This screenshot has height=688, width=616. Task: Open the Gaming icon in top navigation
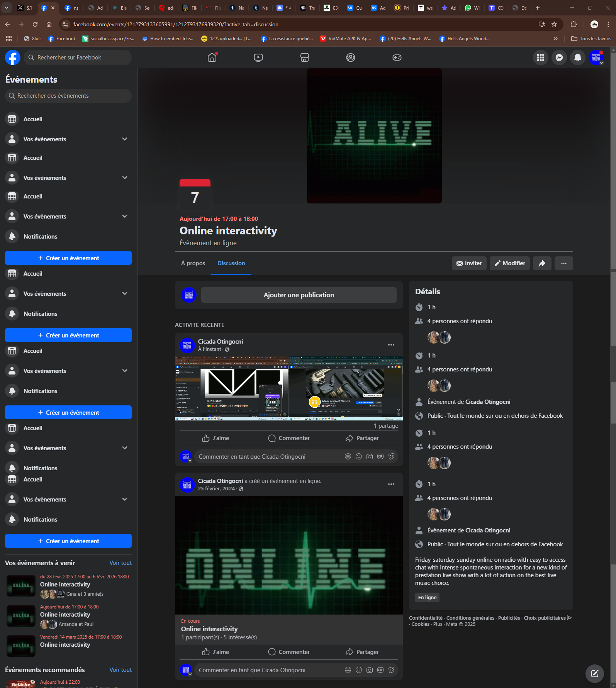click(397, 58)
